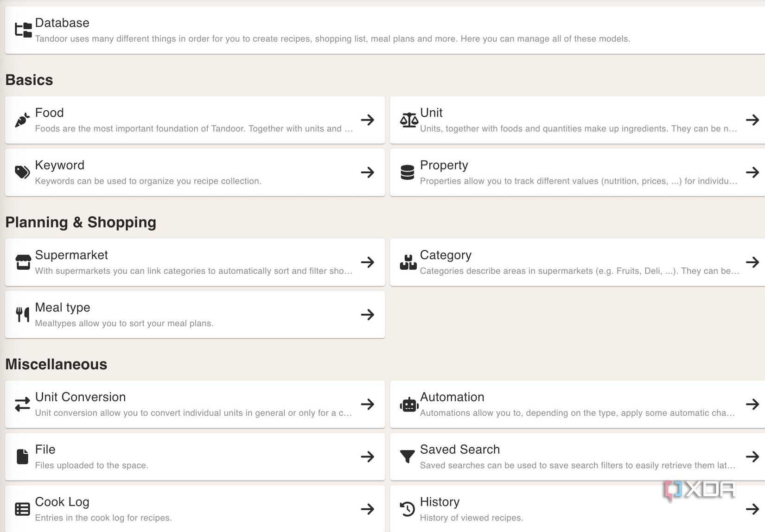The image size is (765, 532).
Task: Click the History clock icon
Action: [x=407, y=509]
